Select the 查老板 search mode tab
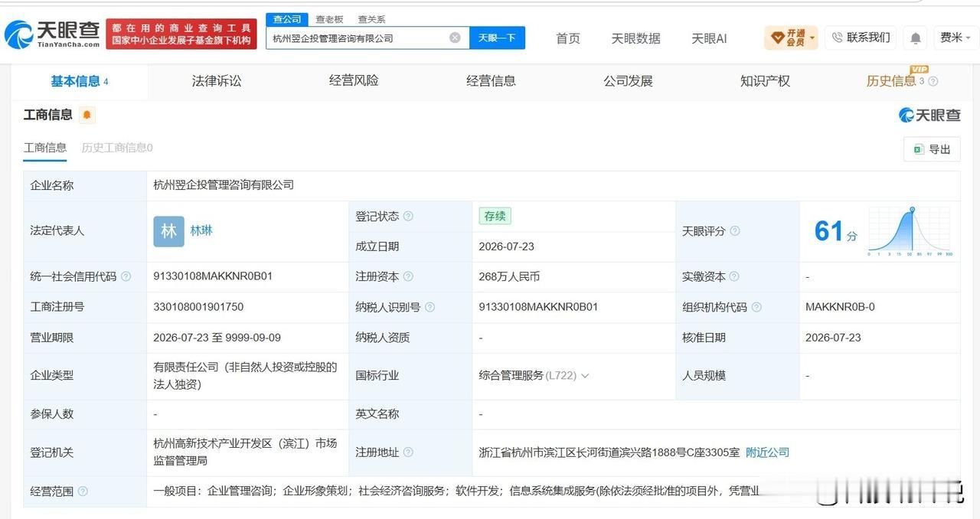The image size is (980, 519). 329,19
